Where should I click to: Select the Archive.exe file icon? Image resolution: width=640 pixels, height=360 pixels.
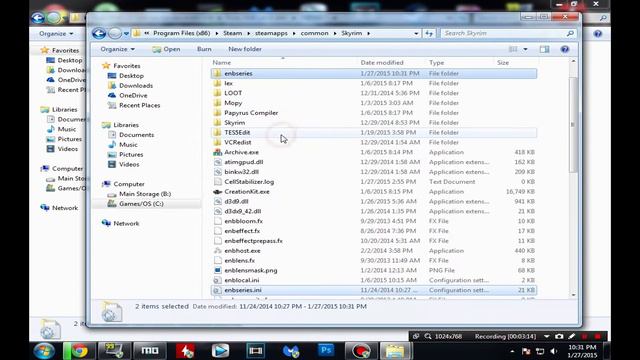(x=218, y=152)
